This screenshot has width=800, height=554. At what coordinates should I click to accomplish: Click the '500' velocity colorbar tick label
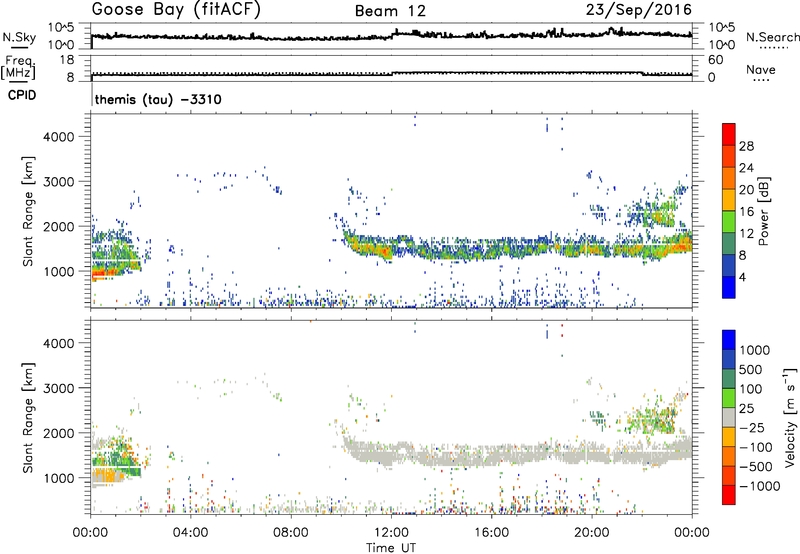coord(751,369)
